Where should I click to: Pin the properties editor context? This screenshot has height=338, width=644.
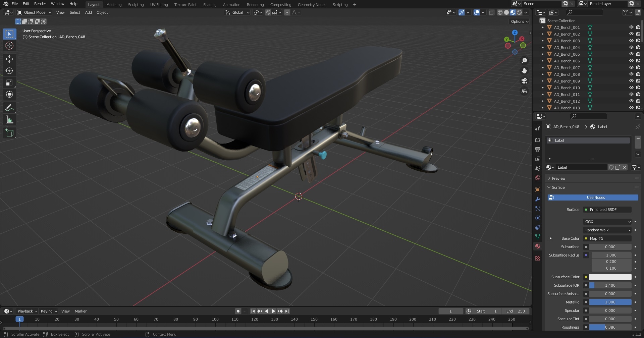pyautogui.click(x=638, y=127)
